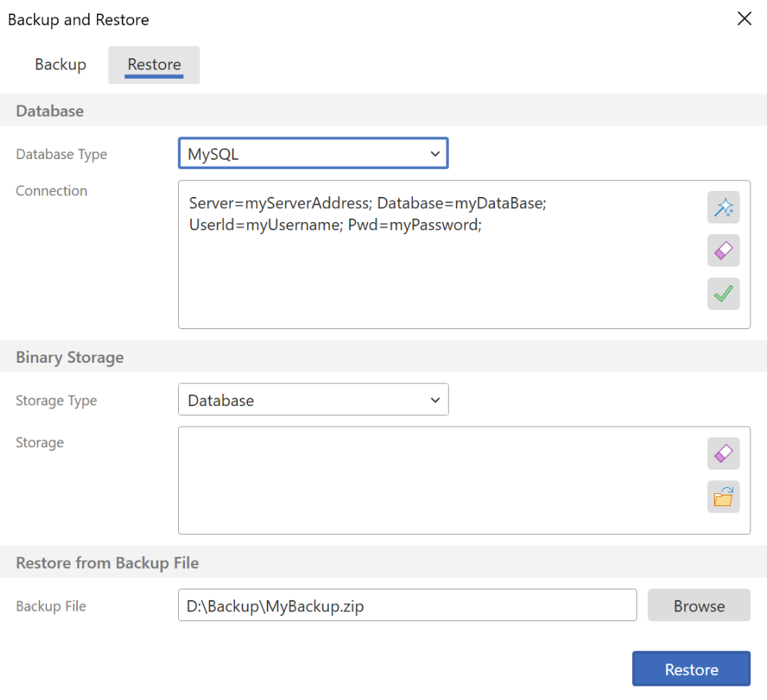Viewport: 767px width, 700px height.
Task: Switch to the Backup tab
Action: click(61, 64)
